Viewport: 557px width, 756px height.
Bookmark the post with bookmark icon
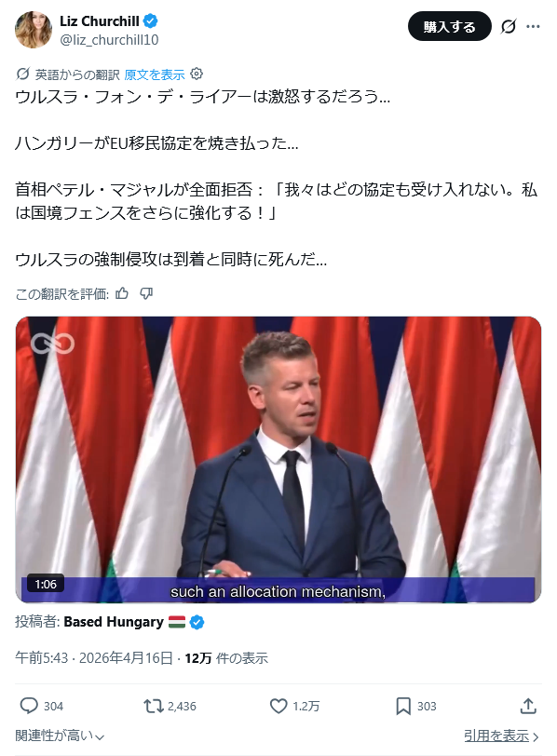[403, 706]
